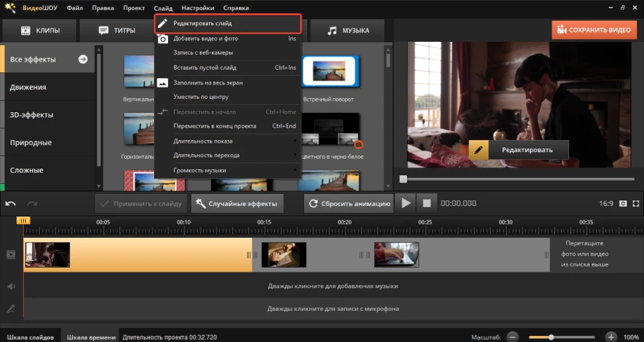Viewport: 644px width, 342px height.
Task: Click the timeline playhead marker
Action: point(23,220)
